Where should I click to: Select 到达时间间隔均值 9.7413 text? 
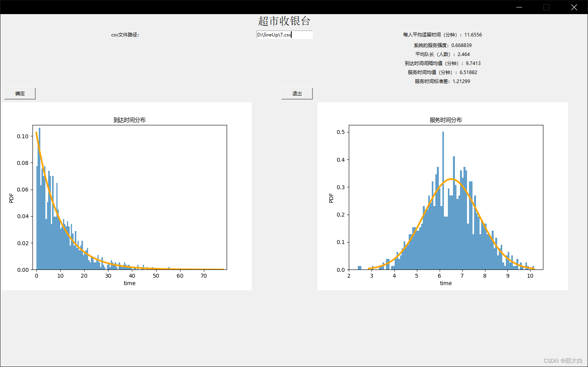point(442,63)
